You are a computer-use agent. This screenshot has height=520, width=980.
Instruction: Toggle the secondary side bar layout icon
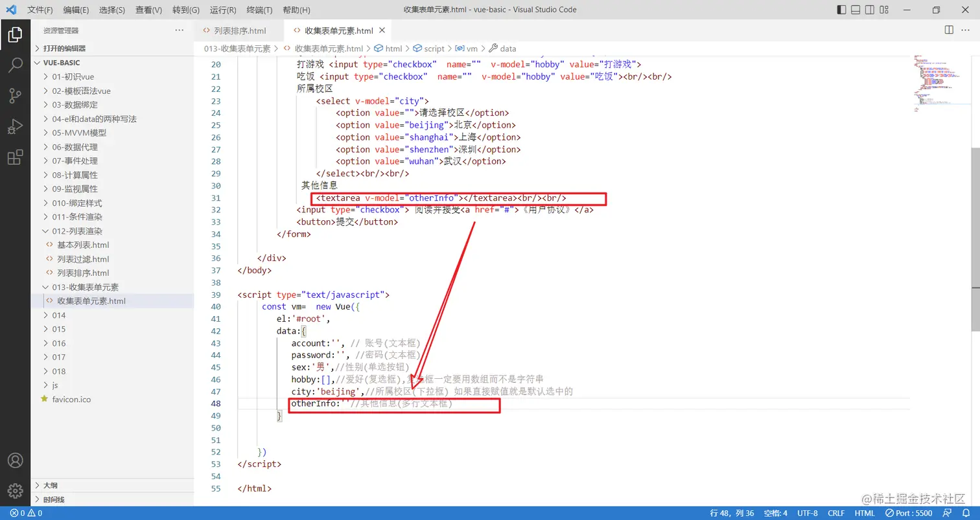[x=870, y=10]
